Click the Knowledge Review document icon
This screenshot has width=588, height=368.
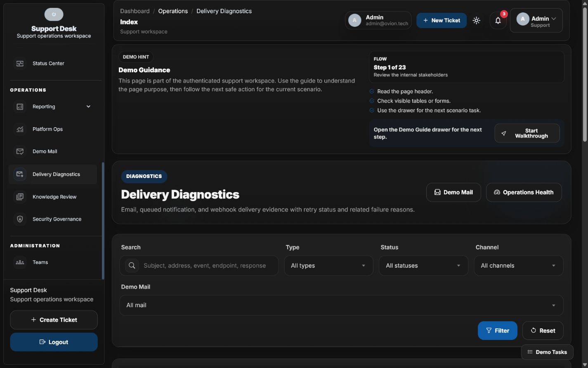20,197
